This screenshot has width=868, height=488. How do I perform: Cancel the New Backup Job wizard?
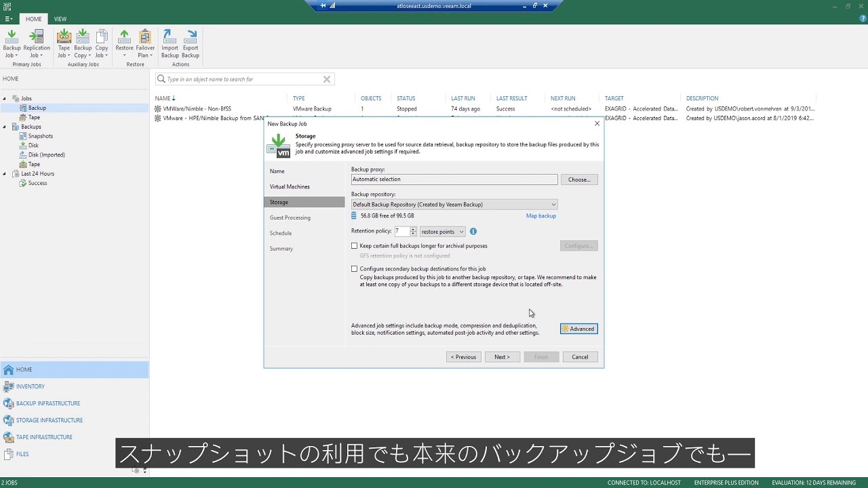[580, 357]
